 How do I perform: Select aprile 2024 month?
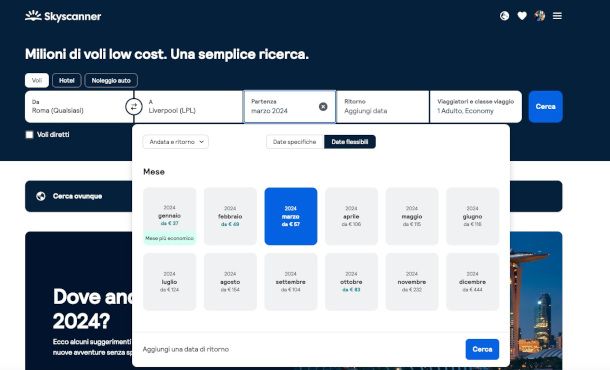pyautogui.click(x=351, y=216)
